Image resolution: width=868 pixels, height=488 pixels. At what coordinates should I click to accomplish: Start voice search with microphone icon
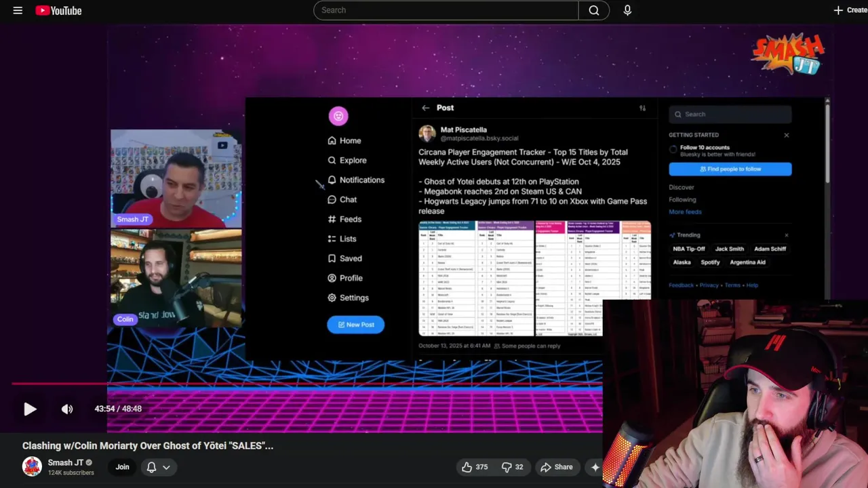(x=627, y=10)
